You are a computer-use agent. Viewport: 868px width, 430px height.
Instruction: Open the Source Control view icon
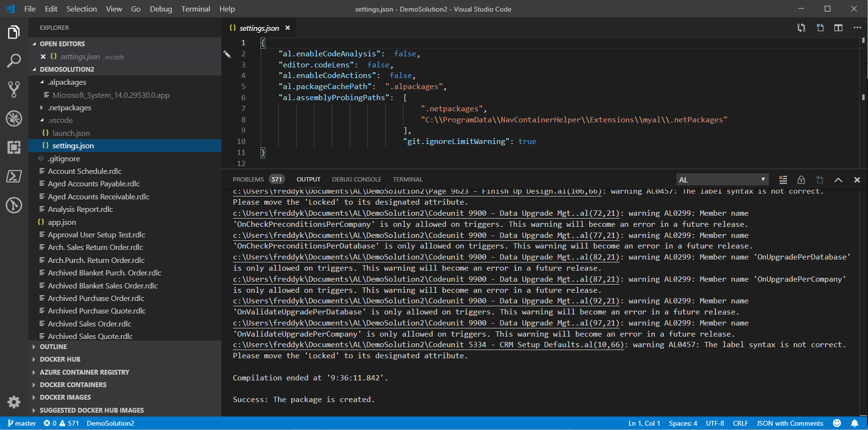point(14,89)
